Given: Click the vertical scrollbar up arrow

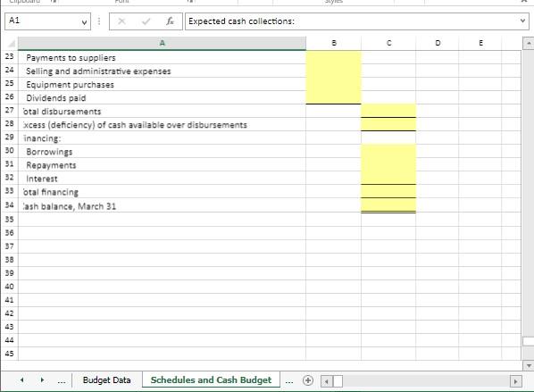Looking at the screenshot, I should 529,43.
